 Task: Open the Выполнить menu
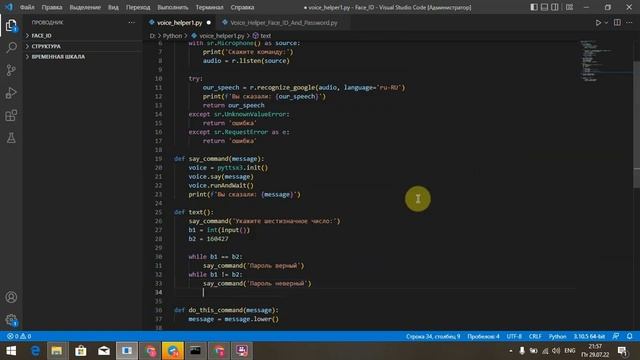click(x=173, y=7)
